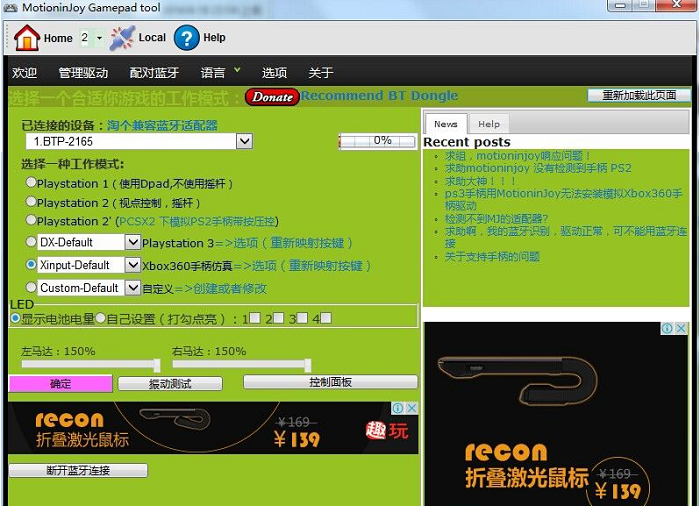
Task: Select LED 显示电池电量 radio button
Action: pos(16,318)
